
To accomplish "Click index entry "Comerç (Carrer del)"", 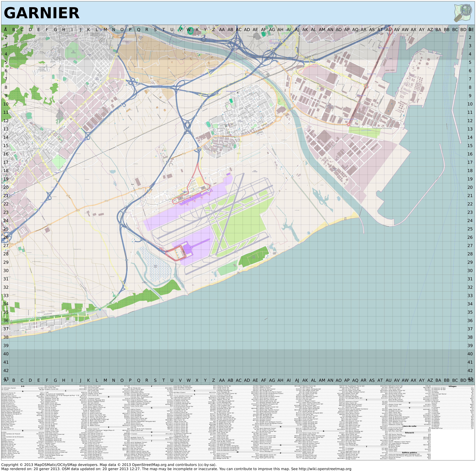I will point(109,386).
